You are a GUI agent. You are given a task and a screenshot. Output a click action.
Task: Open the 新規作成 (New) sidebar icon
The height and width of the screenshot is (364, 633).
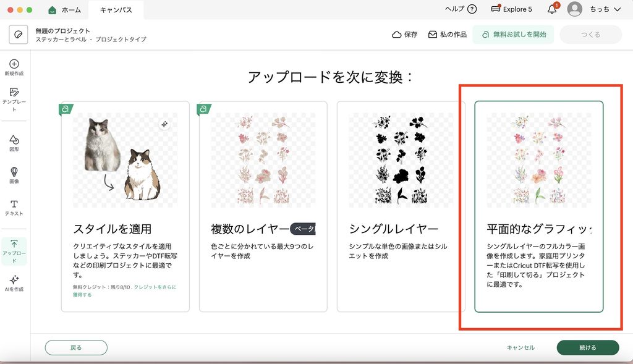pos(14,64)
